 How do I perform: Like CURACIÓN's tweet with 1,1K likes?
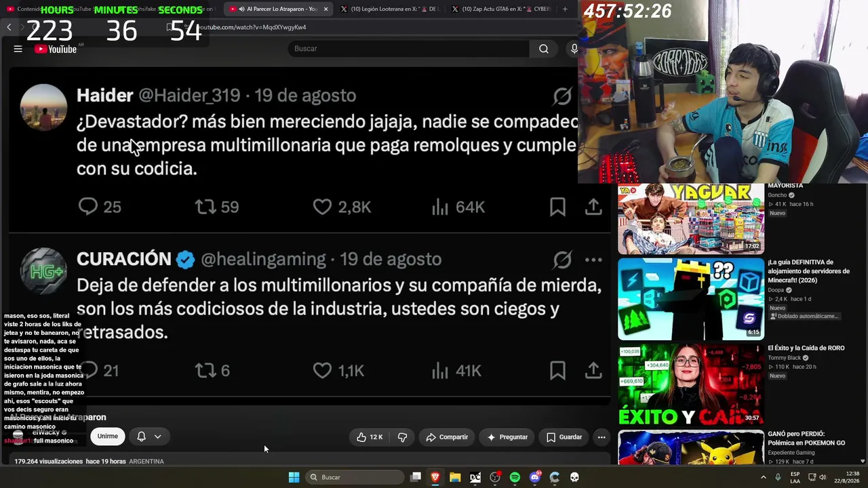(322, 370)
